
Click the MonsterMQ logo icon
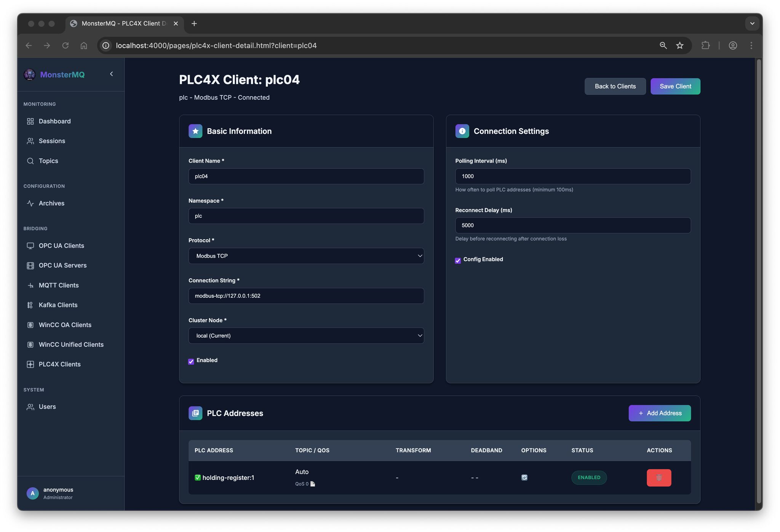click(30, 75)
